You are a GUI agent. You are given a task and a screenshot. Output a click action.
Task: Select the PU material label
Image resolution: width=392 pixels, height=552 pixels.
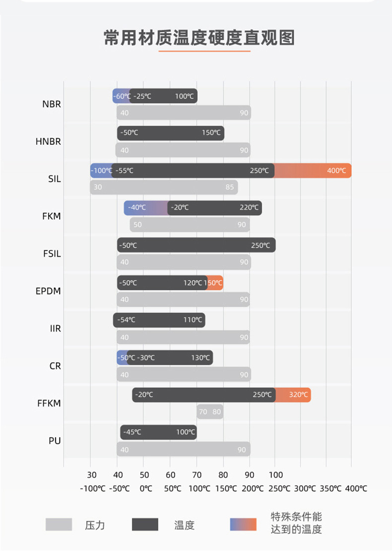tap(55, 440)
